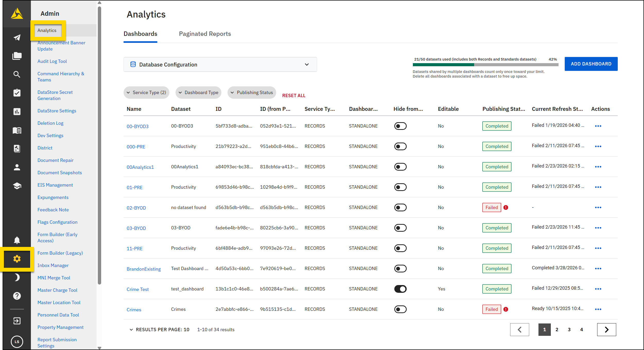Click the sign-out icon at the sidebar bottom
The width and height of the screenshot is (644, 350).
[16, 321]
